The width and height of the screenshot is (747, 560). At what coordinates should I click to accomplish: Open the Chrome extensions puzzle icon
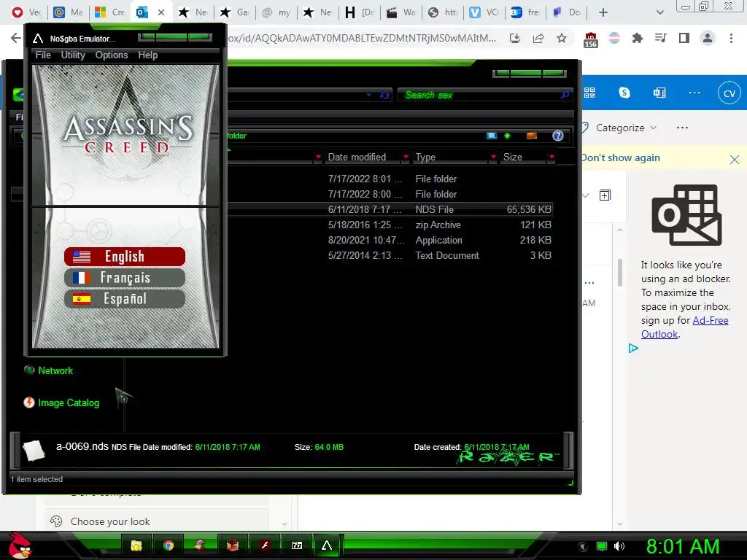pyautogui.click(x=637, y=38)
